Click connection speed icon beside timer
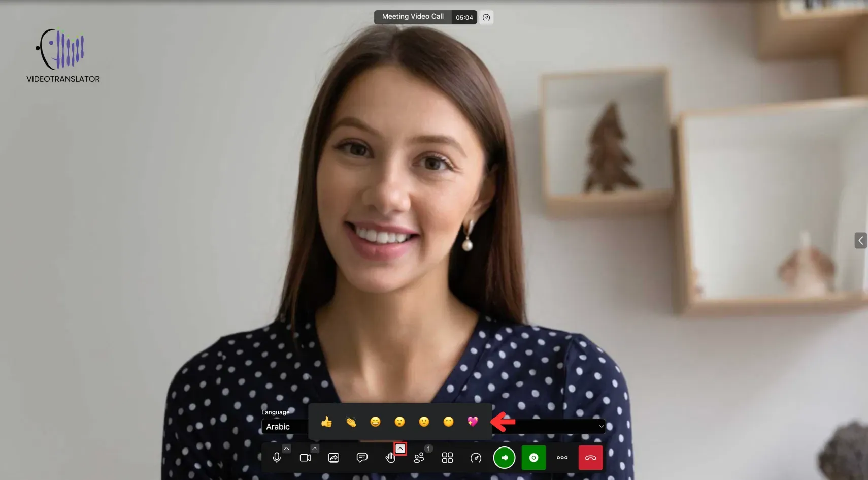The image size is (868, 480). [486, 17]
